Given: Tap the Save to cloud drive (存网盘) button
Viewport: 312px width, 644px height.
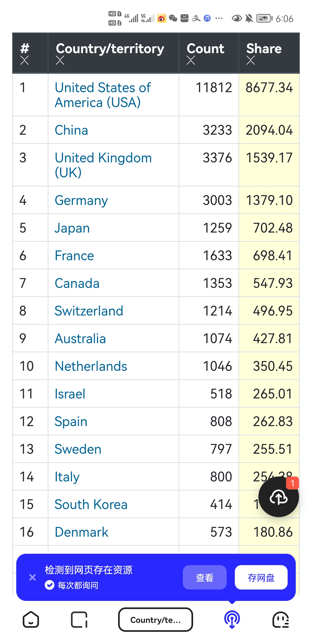Looking at the screenshot, I should pos(261,577).
